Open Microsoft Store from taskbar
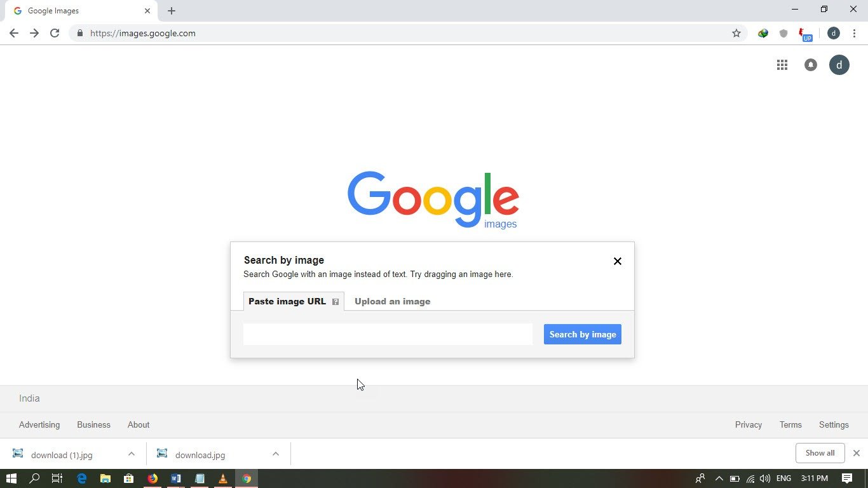Viewport: 868px width, 488px height. point(128,478)
